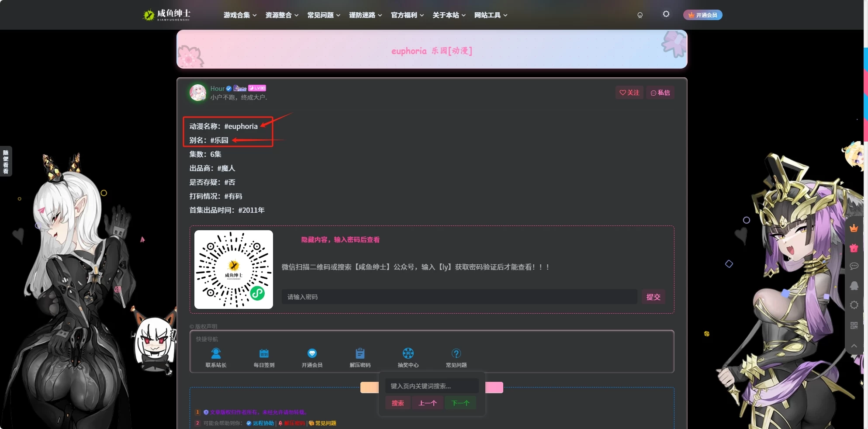The height and width of the screenshot is (429, 868).
Task: Expand the 官方福利 menu
Action: [x=407, y=15]
